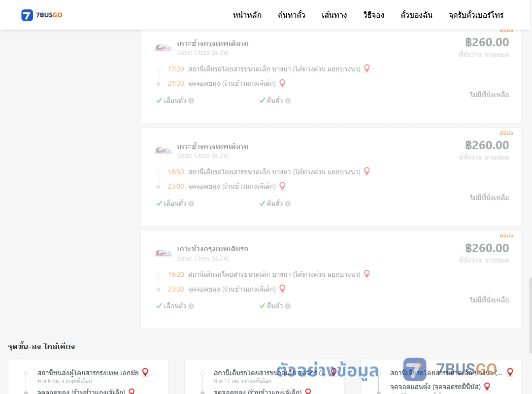Click Basic Class (ม.2จ) on 18:50 trip
This screenshot has width=532, height=394.
point(202,156)
